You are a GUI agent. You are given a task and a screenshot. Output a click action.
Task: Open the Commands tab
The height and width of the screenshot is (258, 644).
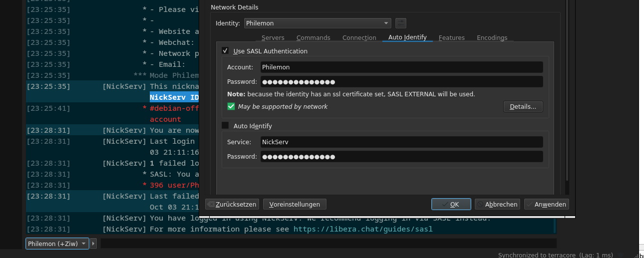(314, 38)
